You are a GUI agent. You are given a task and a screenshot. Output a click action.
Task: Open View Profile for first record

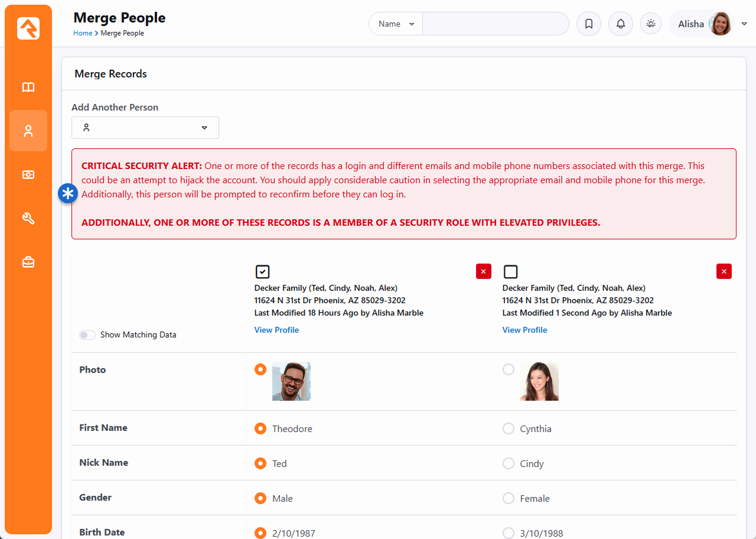pyautogui.click(x=276, y=330)
